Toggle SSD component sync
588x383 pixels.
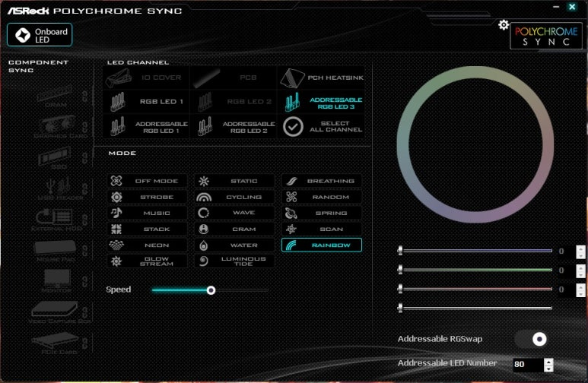(84, 158)
